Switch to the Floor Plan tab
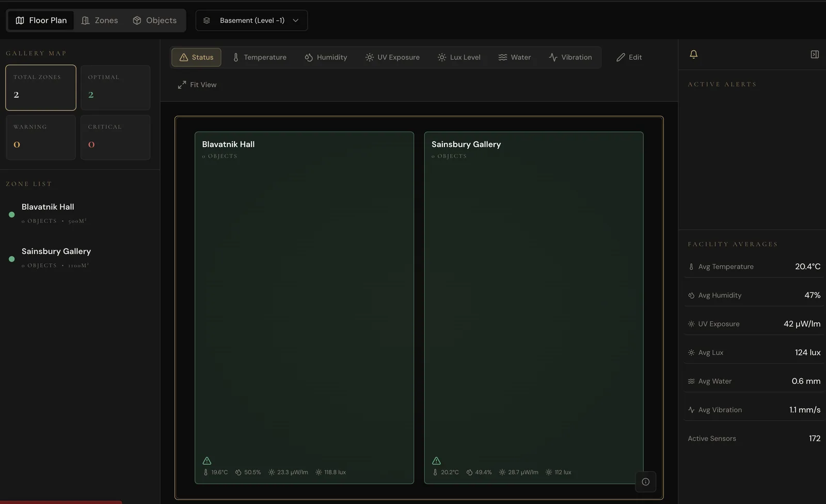The width and height of the screenshot is (826, 504). 41,21
